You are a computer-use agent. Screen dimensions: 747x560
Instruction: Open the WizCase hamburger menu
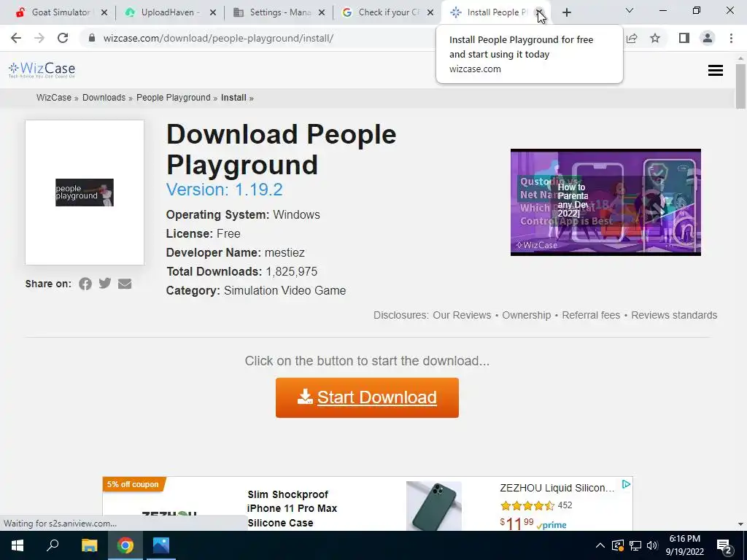[x=715, y=71]
